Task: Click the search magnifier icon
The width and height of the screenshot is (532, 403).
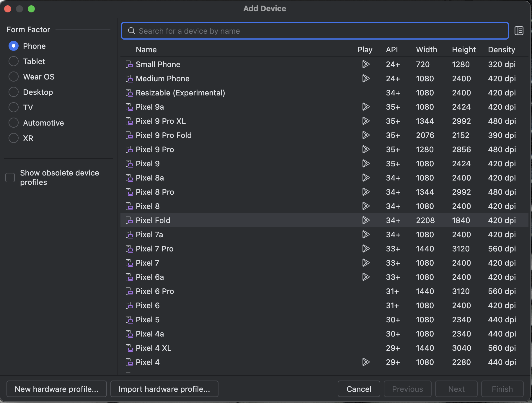Action: [x=131, y=31]
